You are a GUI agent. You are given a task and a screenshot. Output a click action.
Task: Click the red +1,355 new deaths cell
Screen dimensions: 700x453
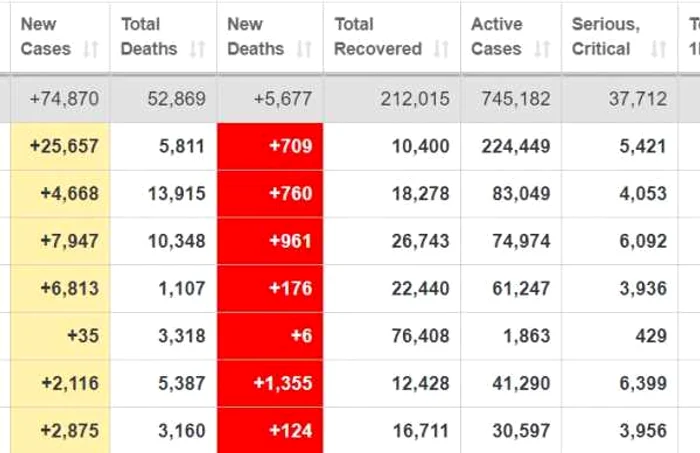tap(270, 383)
